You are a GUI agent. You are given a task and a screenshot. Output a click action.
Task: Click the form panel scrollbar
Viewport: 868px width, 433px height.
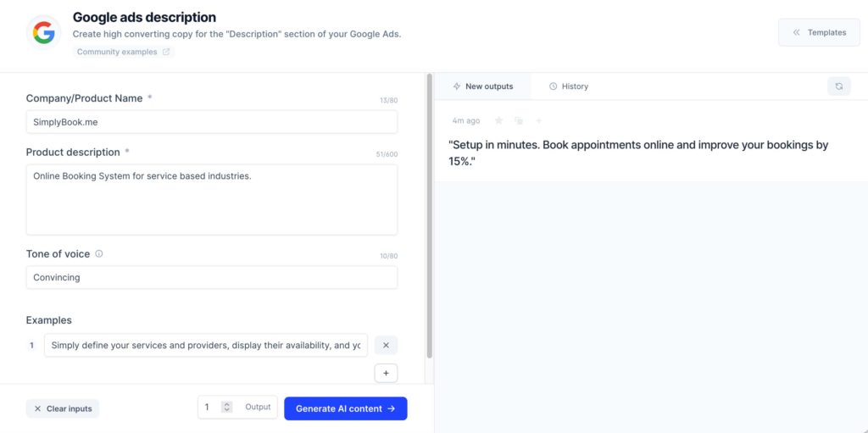tap(430, 216)
